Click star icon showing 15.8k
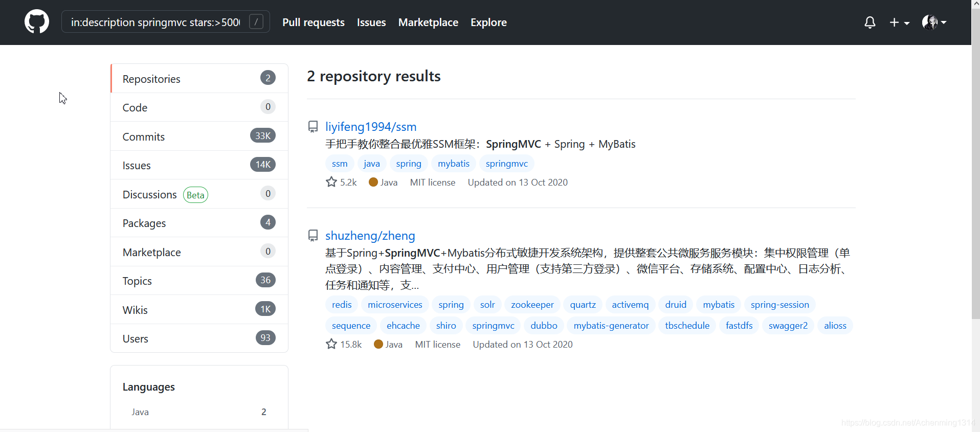This screenshot has width=980, height=432. tap(331, 344)
